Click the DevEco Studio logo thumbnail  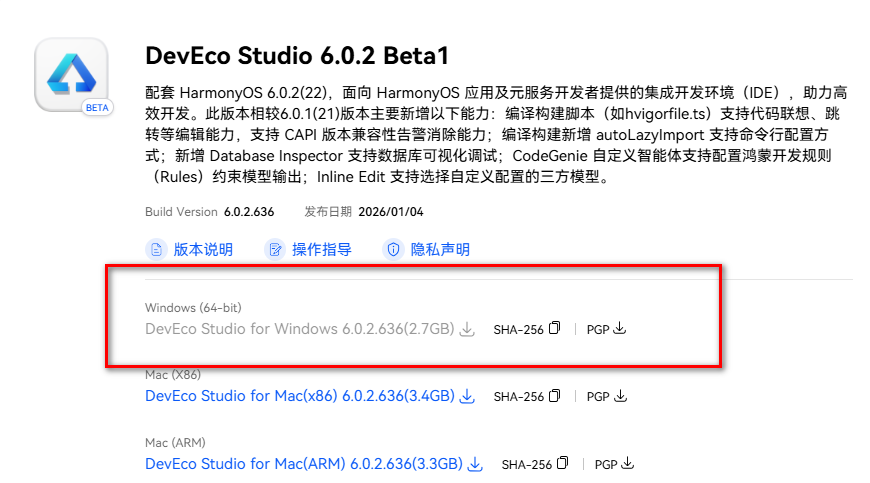(x=71, y=74)
